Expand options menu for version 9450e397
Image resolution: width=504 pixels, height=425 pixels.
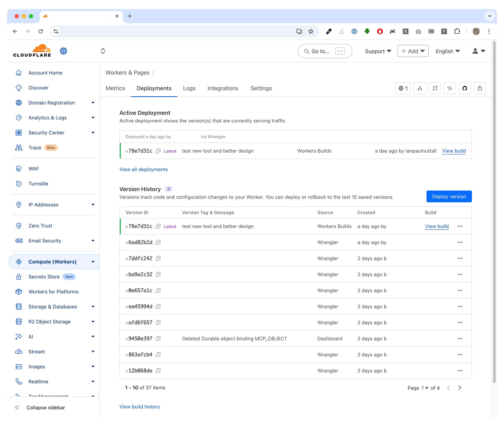point(460,339)
